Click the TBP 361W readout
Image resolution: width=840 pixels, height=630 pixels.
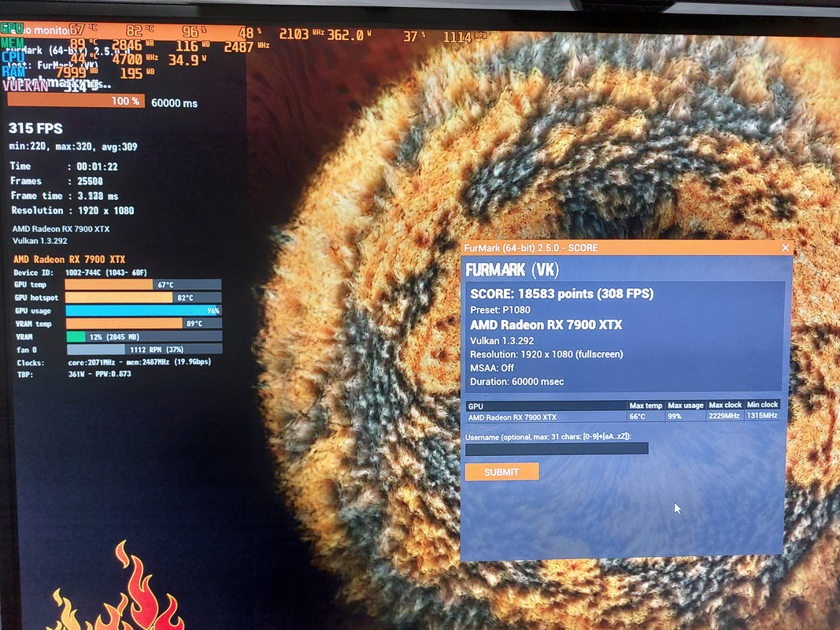[x=74, y=374]
